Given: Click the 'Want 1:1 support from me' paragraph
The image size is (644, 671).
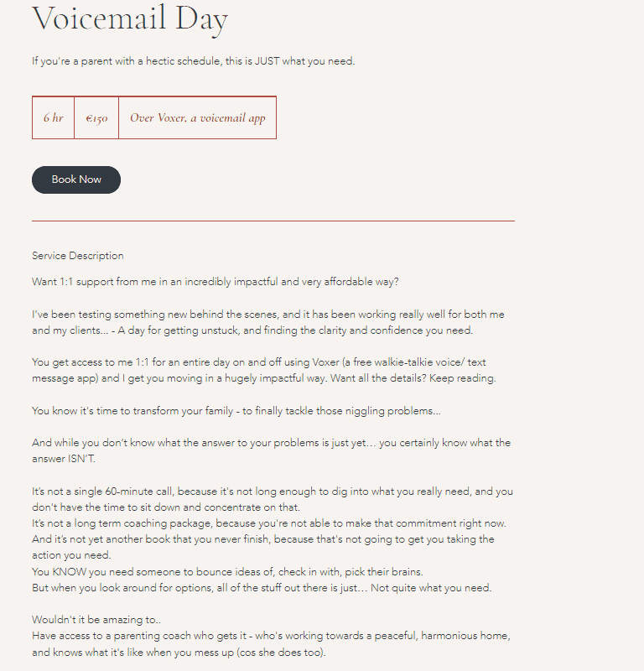Looking at the screenshot, I should [x=216, y=282].
